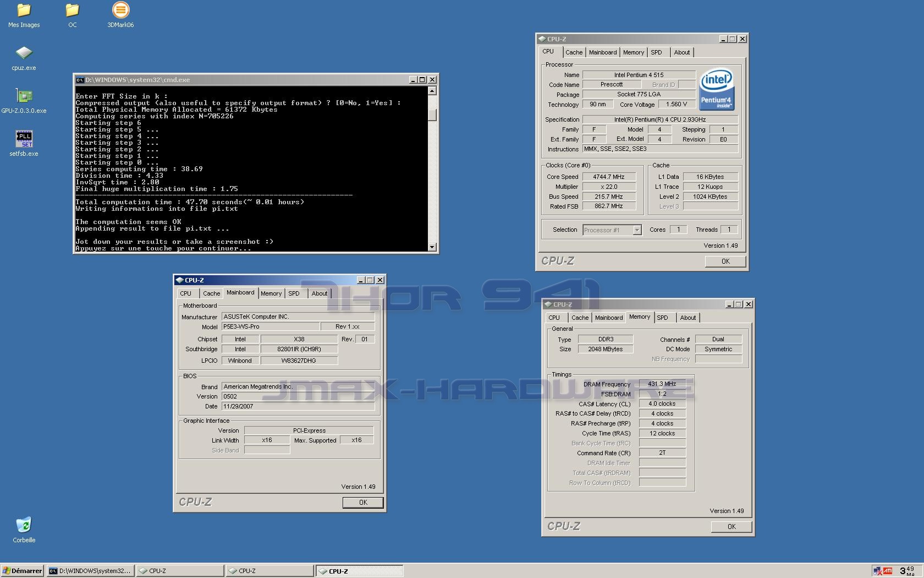The image size is (924, 578).
Task: Open the Mes Images desktop folder
Action: click(x=24, y=15)
